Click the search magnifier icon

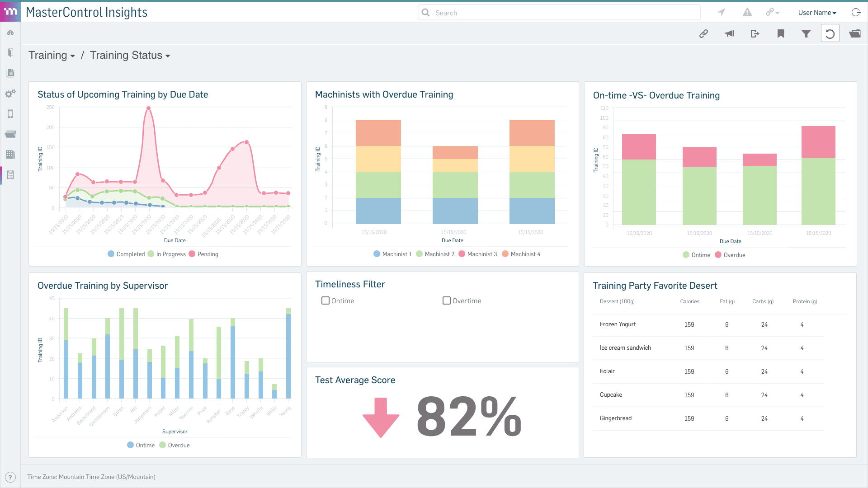(x=426, y=13)
